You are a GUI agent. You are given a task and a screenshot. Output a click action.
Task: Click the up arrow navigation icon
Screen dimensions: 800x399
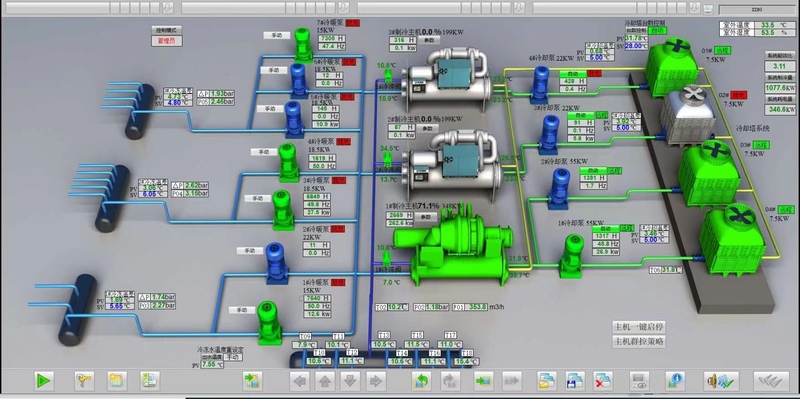[325, 381]
